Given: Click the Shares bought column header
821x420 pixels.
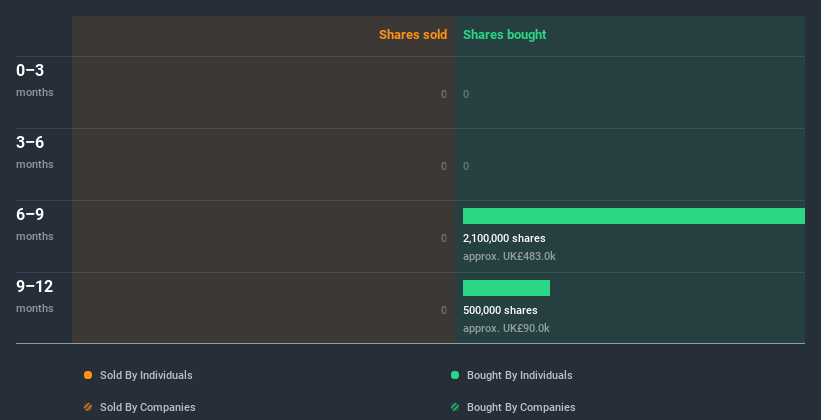Looking at the screenshot, I should pyautogui.click(x=505, y=35).
